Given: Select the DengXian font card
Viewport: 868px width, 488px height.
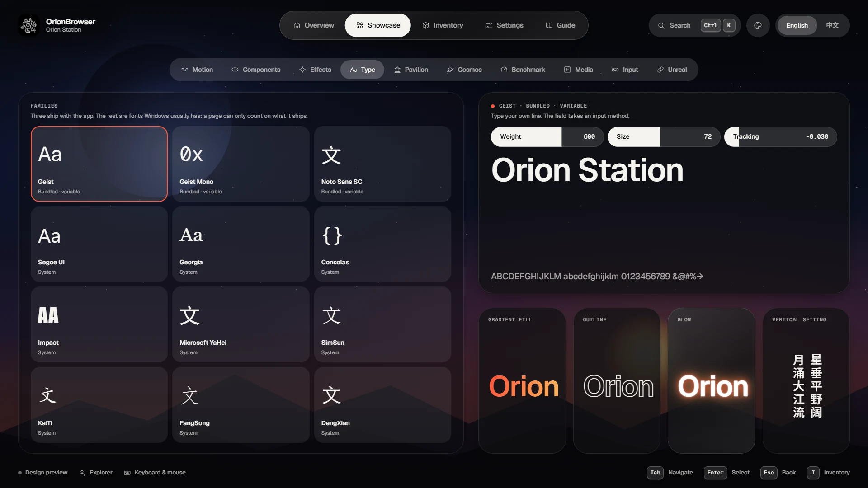Looking at the screenshot, I should pos(382,405).
